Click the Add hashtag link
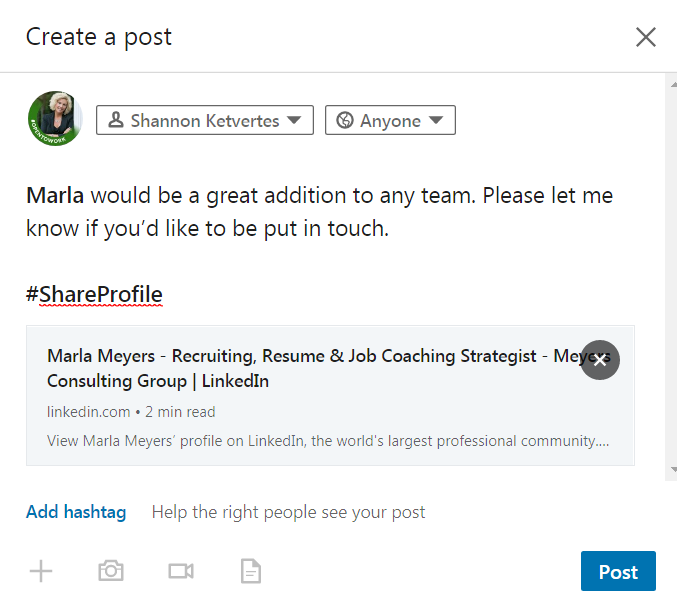Viewport: 677px width, 606px height. [x=76, y=512]
